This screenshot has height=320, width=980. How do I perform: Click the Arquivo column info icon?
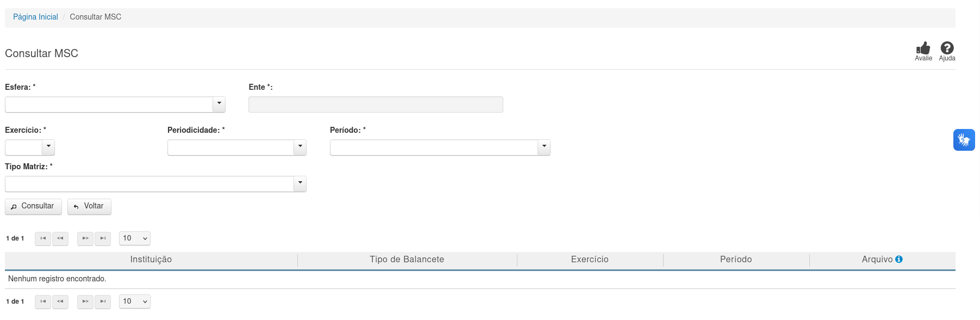pos(899,260)
